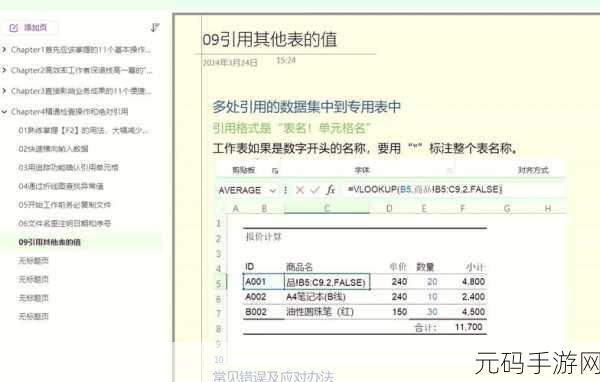Click the checkmark enter formula icon
Image resolution: width=600 pixels, height=382 pixels.
(315, 190)
